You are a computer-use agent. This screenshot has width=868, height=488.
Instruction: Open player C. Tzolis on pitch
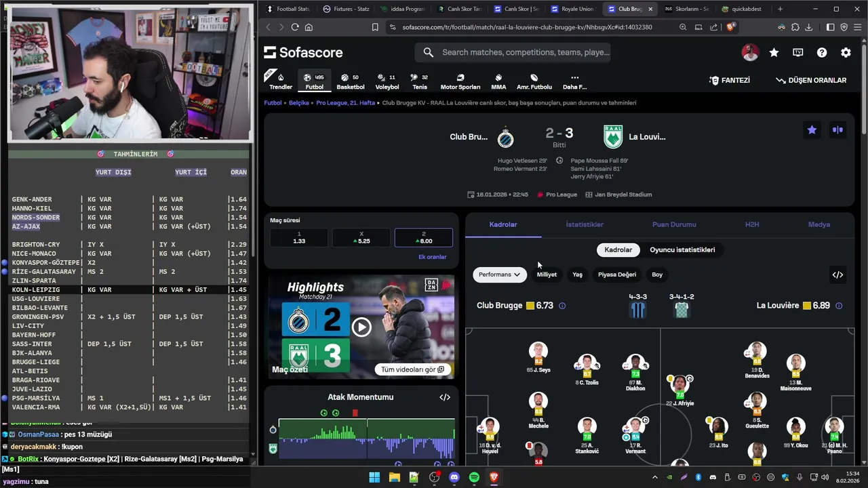[x=587, y=370]
